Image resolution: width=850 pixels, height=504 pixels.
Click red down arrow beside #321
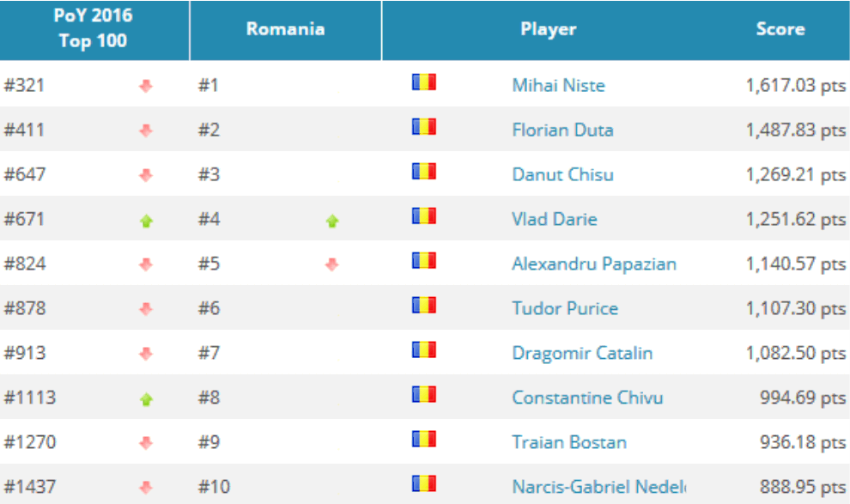point(146,86)
